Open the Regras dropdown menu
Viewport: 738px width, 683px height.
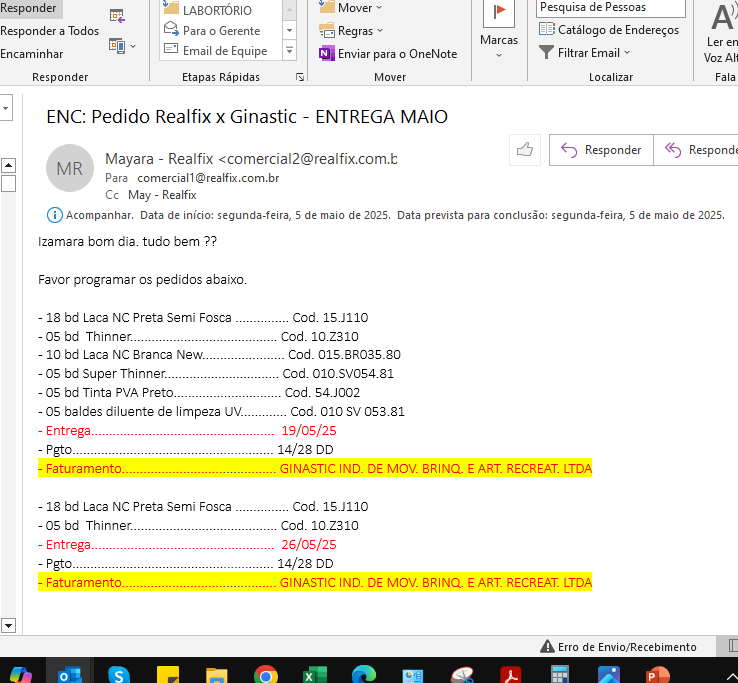coord(351,31)
